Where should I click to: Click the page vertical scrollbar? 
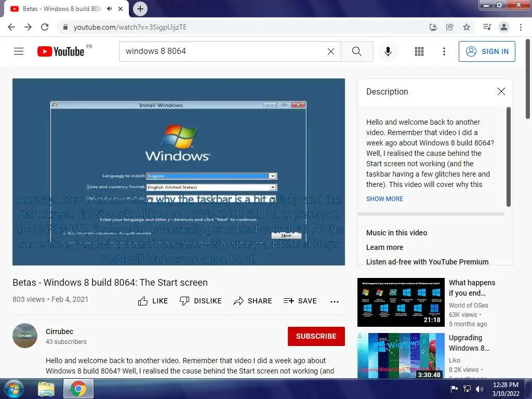tap(528, 79)
